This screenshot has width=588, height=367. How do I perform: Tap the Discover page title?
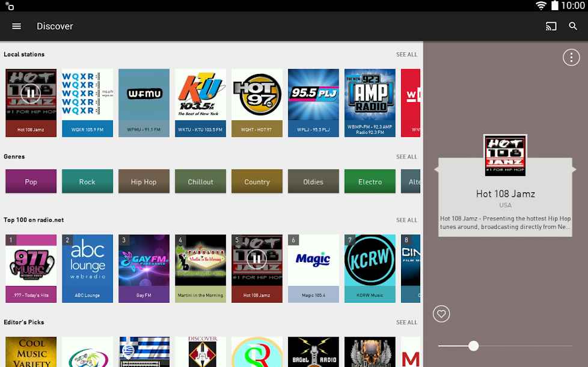pos(55,26)
